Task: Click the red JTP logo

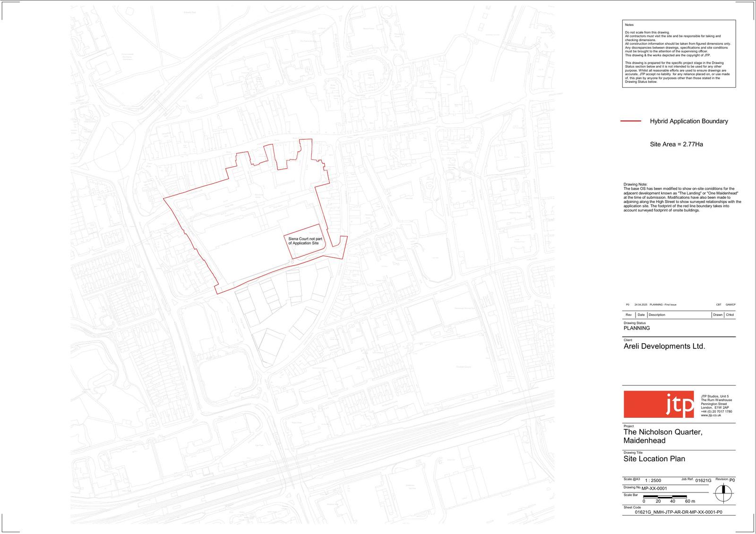Action: tap(659, 404)
